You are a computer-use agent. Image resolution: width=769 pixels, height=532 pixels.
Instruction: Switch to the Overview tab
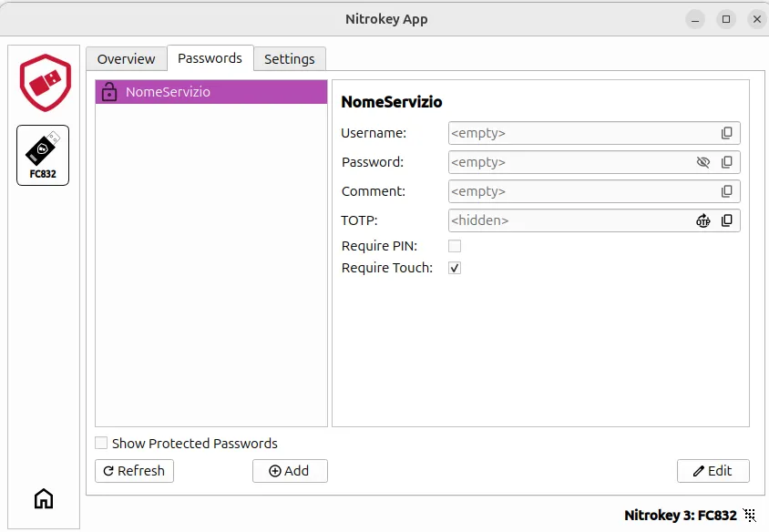pyautogui.click(x=126, y=59)
